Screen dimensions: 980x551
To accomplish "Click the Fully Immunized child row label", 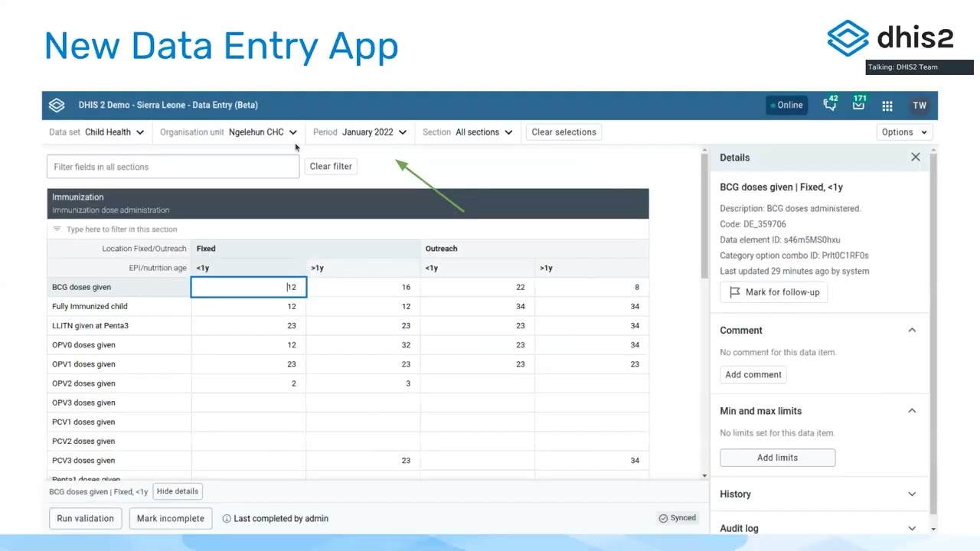I will 90,307.
